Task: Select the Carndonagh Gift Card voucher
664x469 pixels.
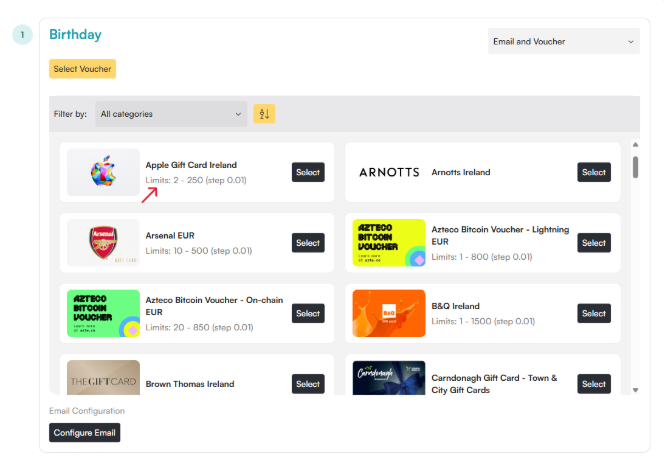Action: (594, 384)
